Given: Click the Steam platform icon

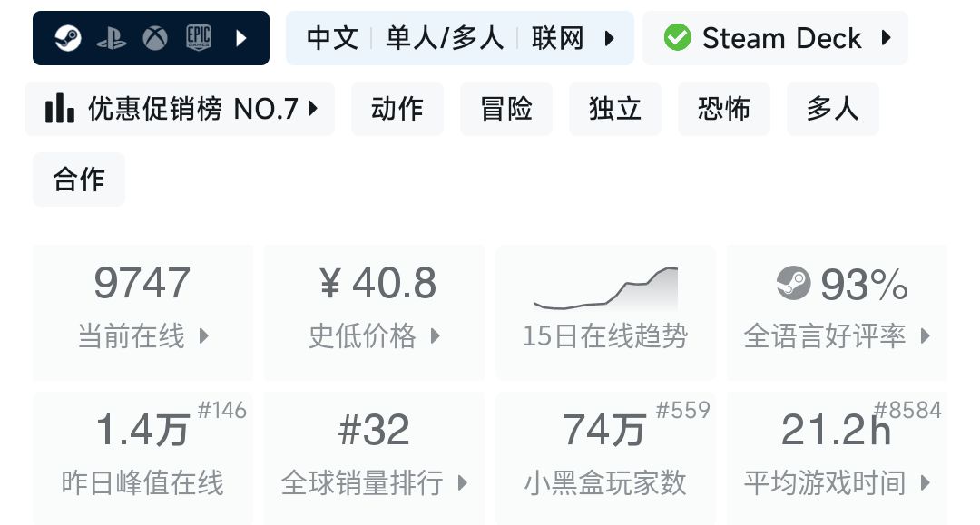Looking at the screenshot, I should pos(67,38).
